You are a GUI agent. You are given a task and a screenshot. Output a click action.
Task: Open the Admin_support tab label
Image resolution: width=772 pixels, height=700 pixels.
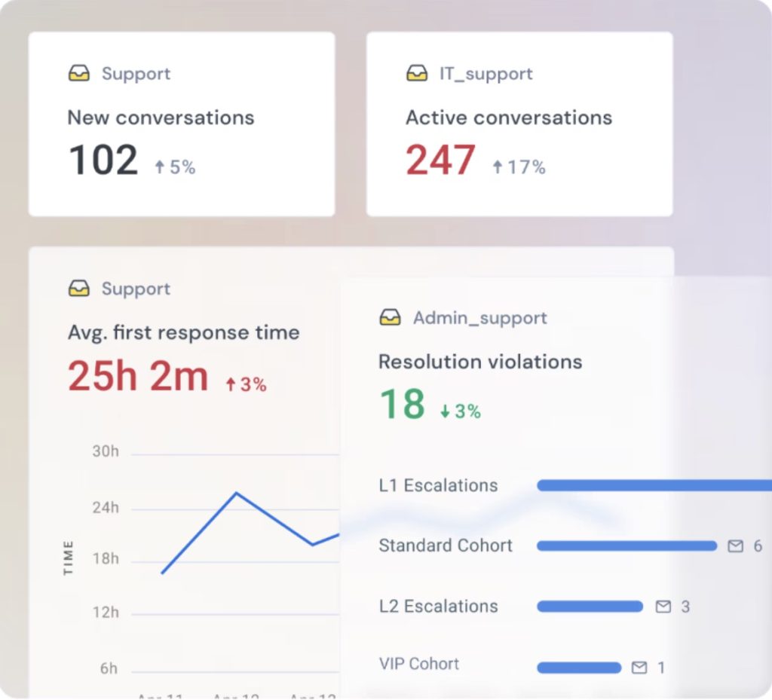click(x=479, y=317)
